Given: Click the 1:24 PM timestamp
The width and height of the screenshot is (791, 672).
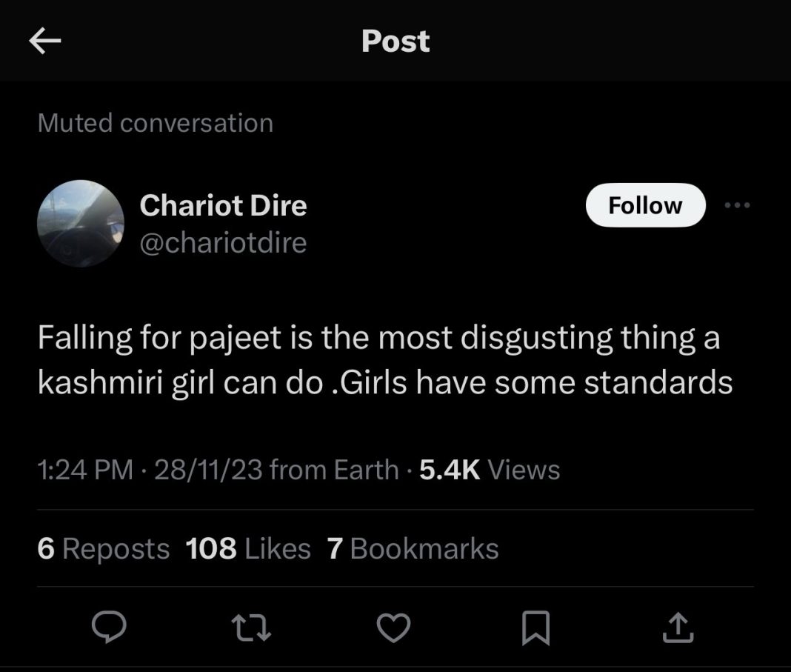Looking at the screenshot, I should click(x=85, y=470).
